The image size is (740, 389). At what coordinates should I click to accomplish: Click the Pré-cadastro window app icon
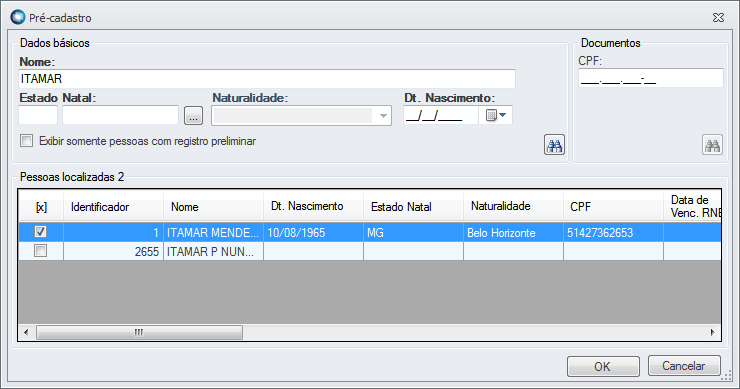(x=18, y=17)
